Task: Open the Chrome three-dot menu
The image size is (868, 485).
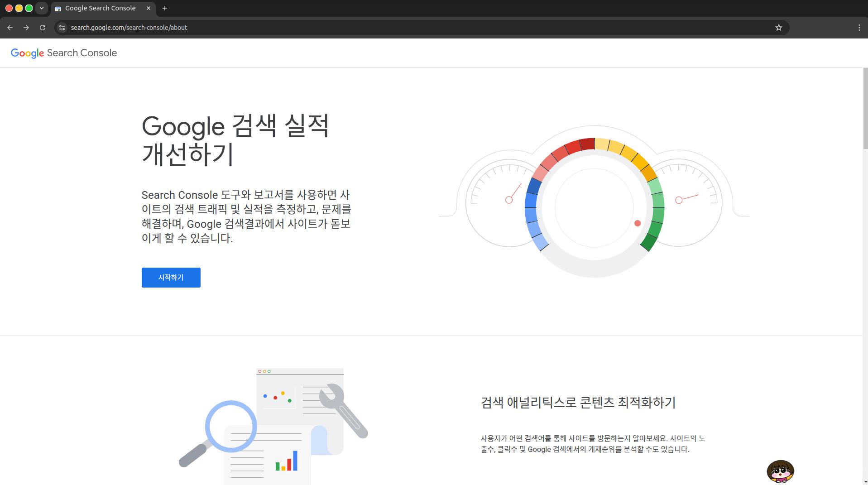Action: point(859,28)
